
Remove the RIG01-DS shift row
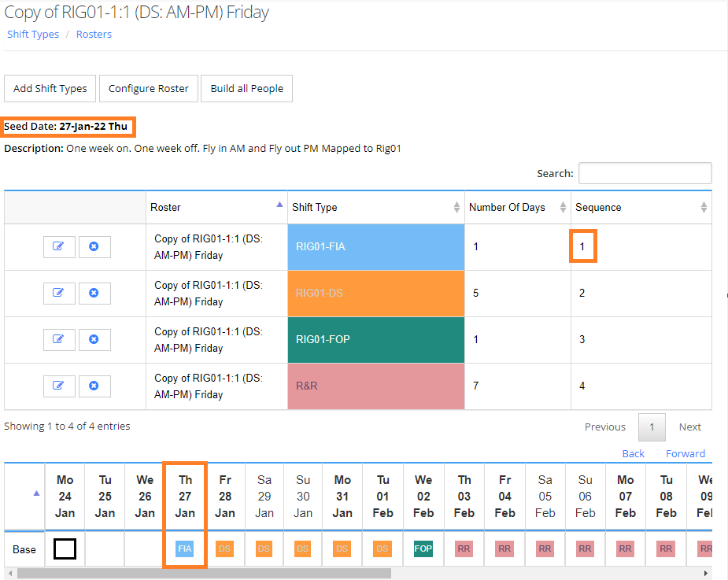point(94,294)
